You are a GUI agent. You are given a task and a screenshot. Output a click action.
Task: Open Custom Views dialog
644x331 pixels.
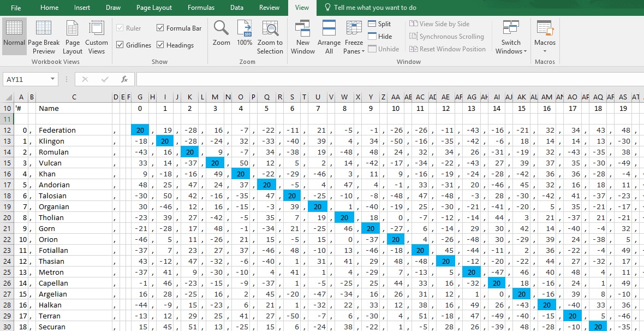click(x=97, y=36)
